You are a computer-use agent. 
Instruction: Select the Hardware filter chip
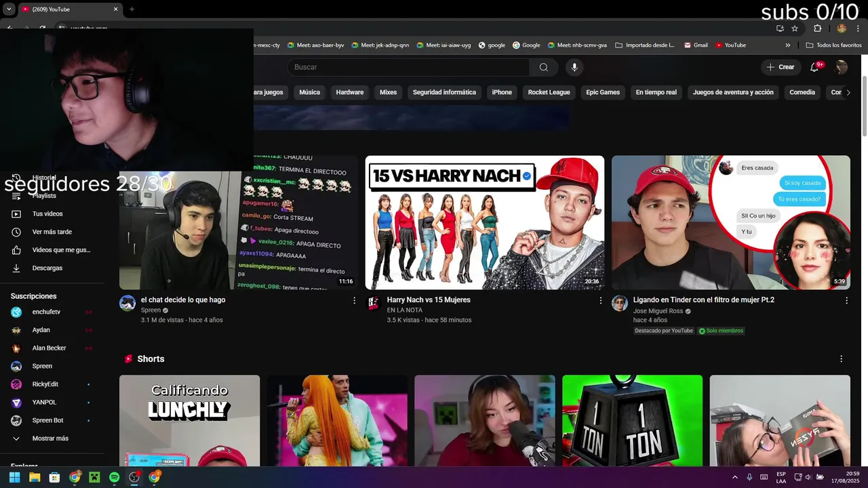click(350, 92)
